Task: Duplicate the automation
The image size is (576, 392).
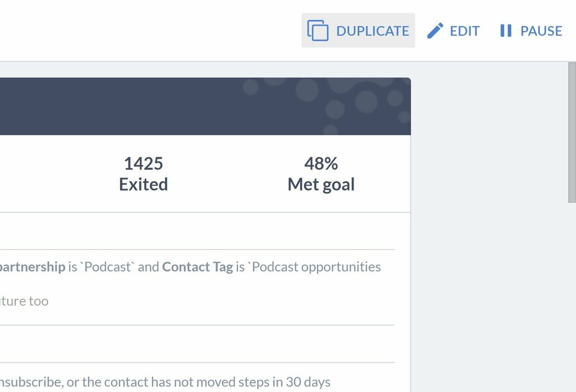Action: click(x=358, y=30)
